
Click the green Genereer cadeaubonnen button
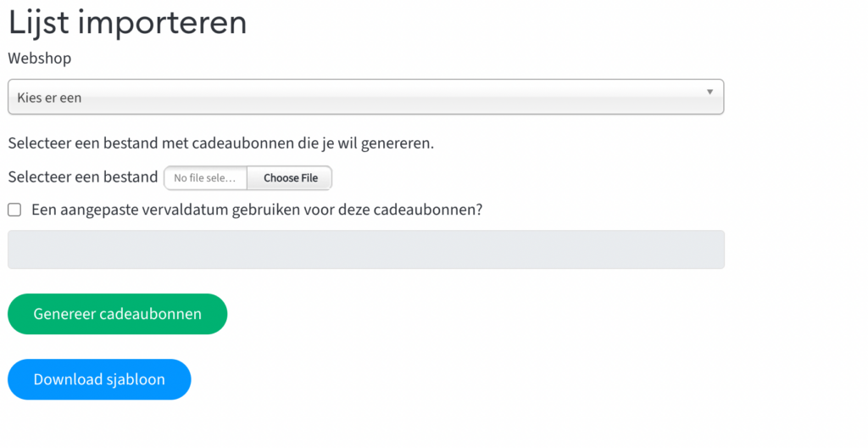[117, 314]
